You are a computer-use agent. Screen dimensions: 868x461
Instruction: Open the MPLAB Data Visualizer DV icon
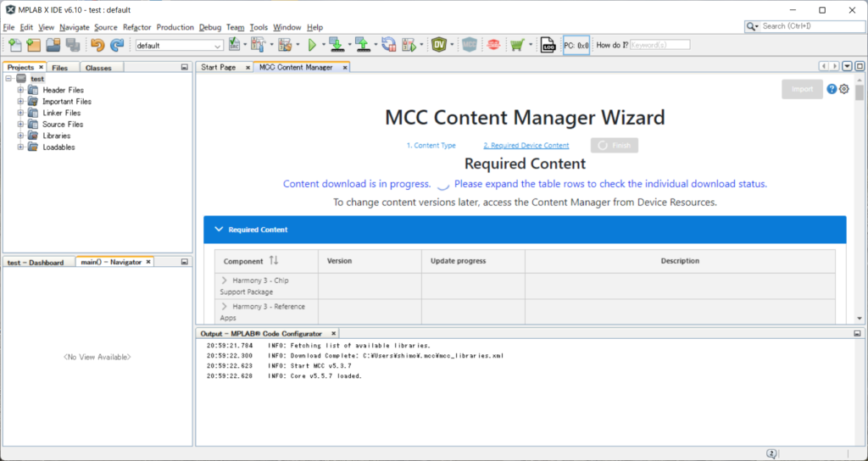pyautogui.click(x=439, y=46)
